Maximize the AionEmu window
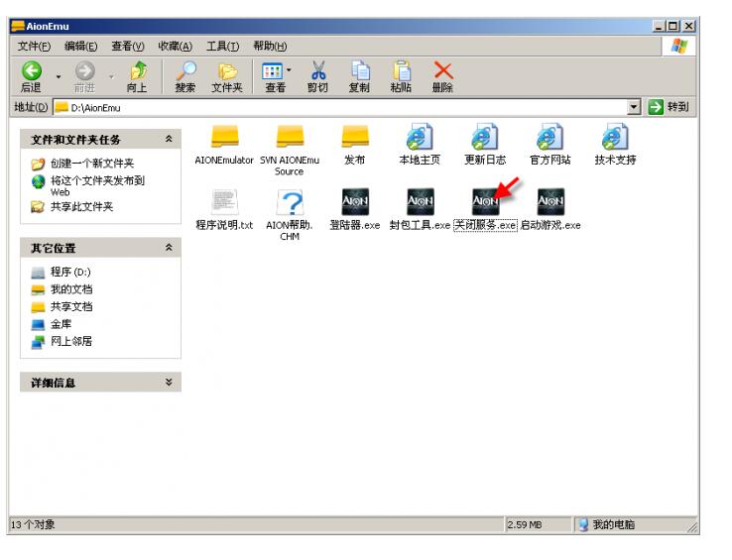 [672, 26]
